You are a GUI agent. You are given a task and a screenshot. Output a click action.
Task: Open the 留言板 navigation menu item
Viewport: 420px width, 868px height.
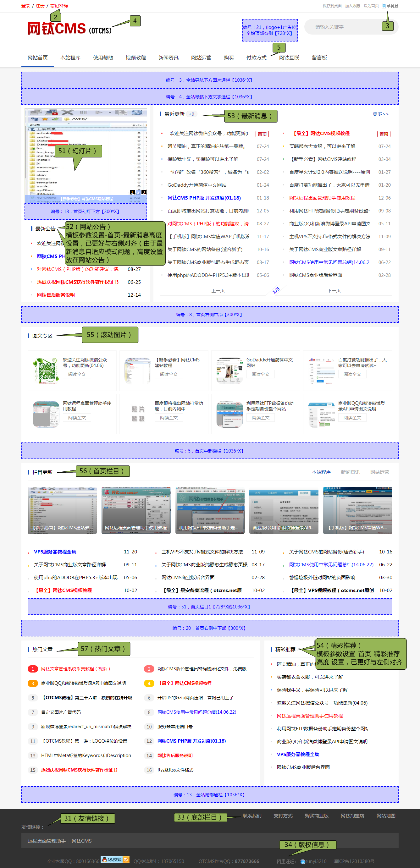(319, 58)
